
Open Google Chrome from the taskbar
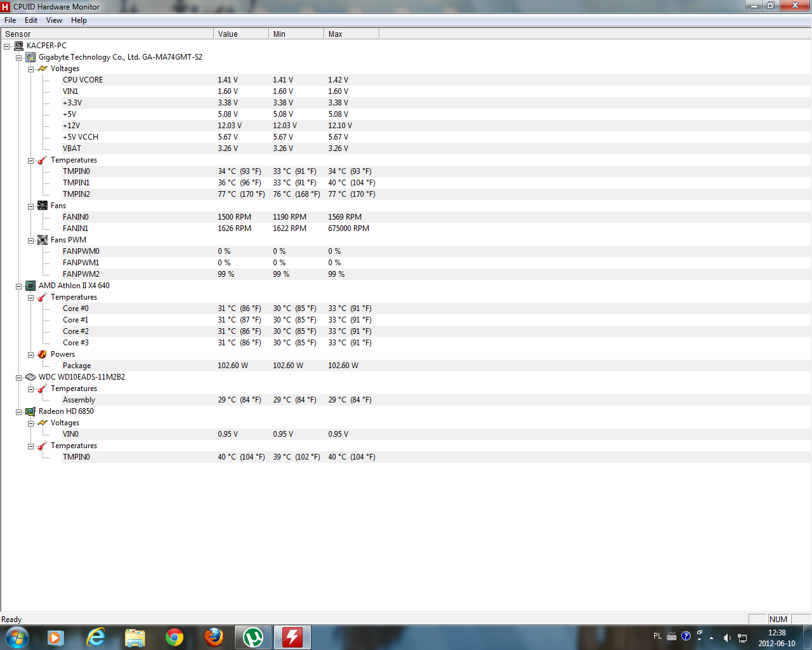pyautogui.click(x=174, y=637)
